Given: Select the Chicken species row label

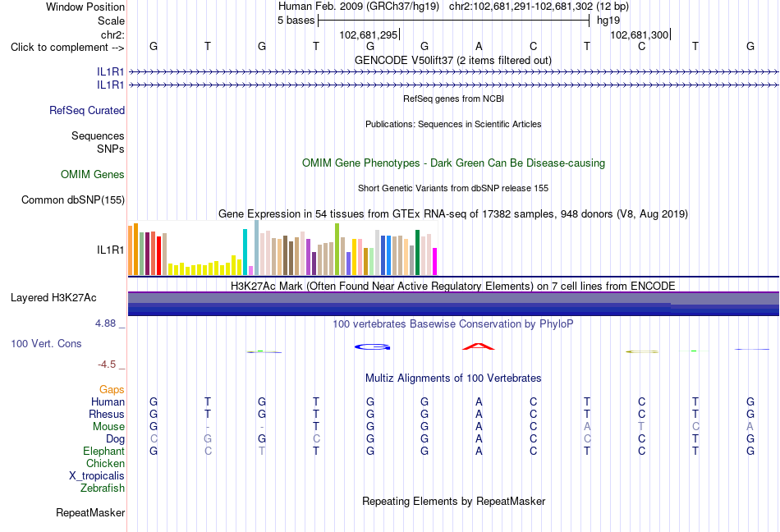Looking at the screenshot, I should pyautogui.click(x=105, y=463).
